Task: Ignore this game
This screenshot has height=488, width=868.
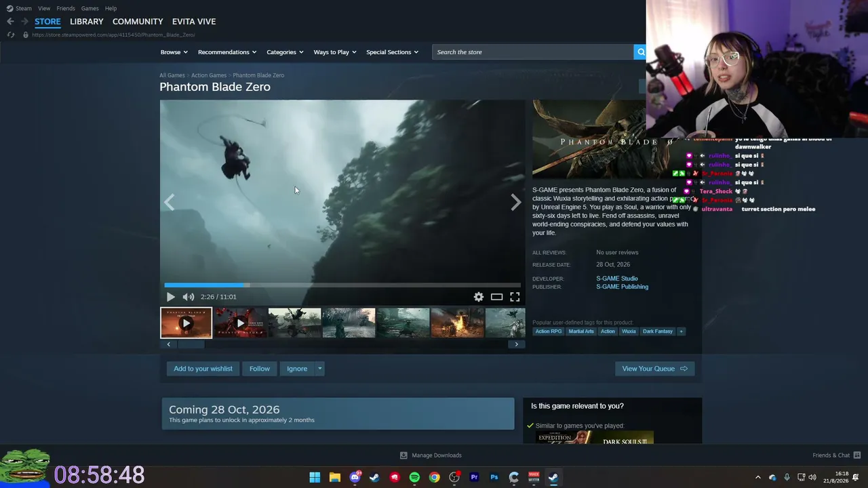Action: 297,369
